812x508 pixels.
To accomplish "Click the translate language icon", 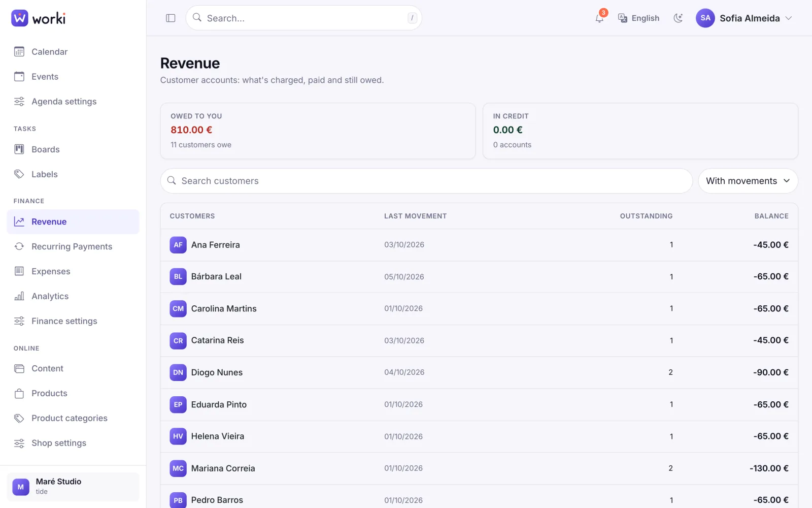I will coord(623,18).
